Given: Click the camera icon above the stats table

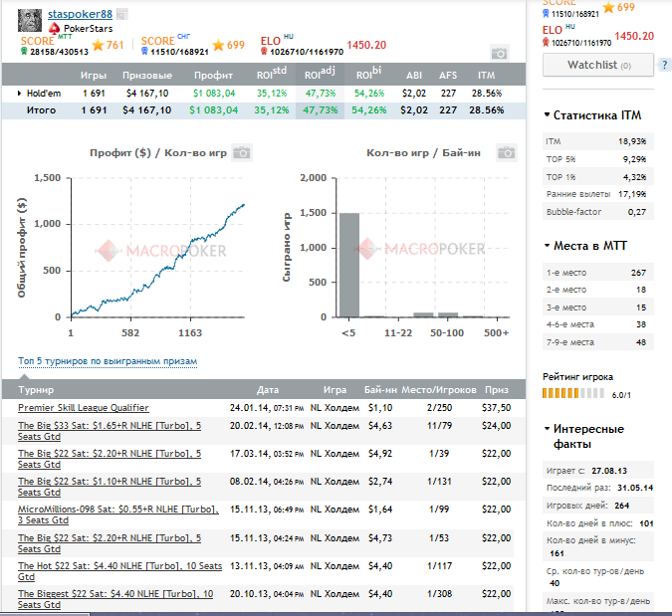Looking at the screenshot, I should [x=500, y=53].
